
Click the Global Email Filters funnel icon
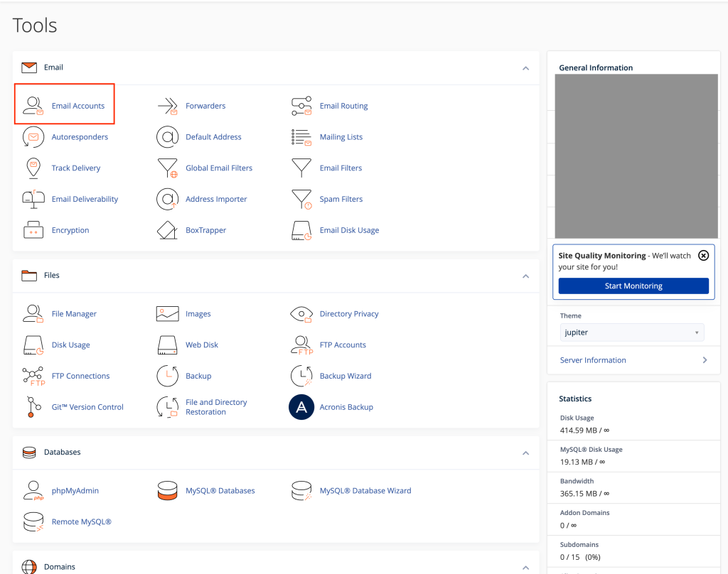coord(168,168)
